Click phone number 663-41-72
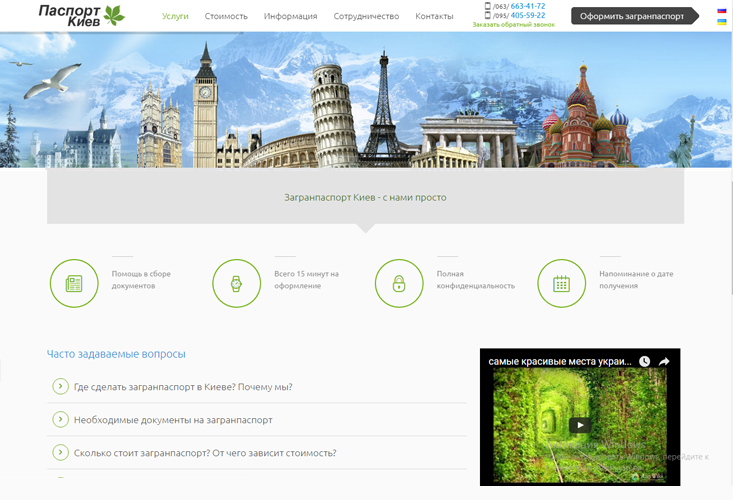 (x=528, y=6)
